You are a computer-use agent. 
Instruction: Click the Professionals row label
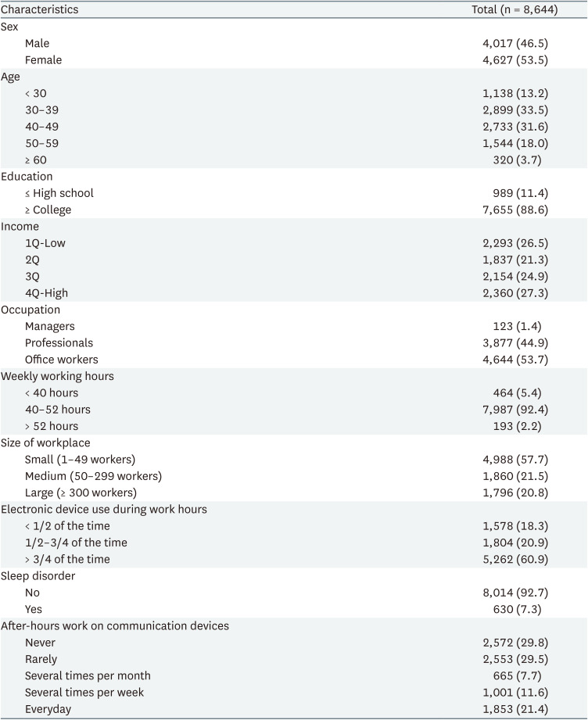pos(59,342)
